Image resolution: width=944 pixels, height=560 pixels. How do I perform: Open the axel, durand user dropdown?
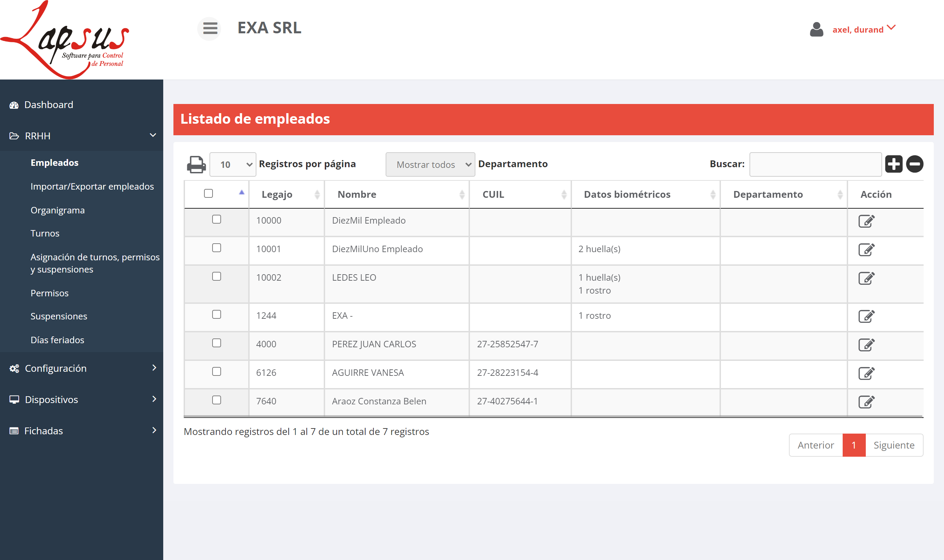point(864,29)
